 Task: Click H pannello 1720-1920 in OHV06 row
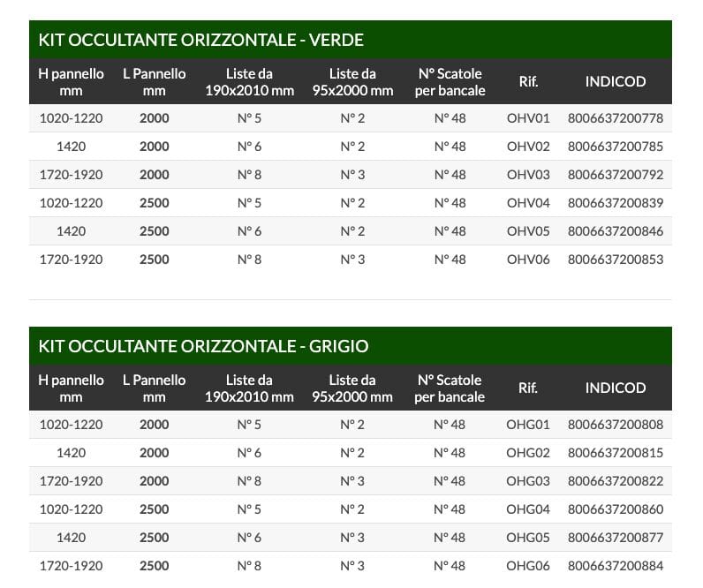[72, 260]
